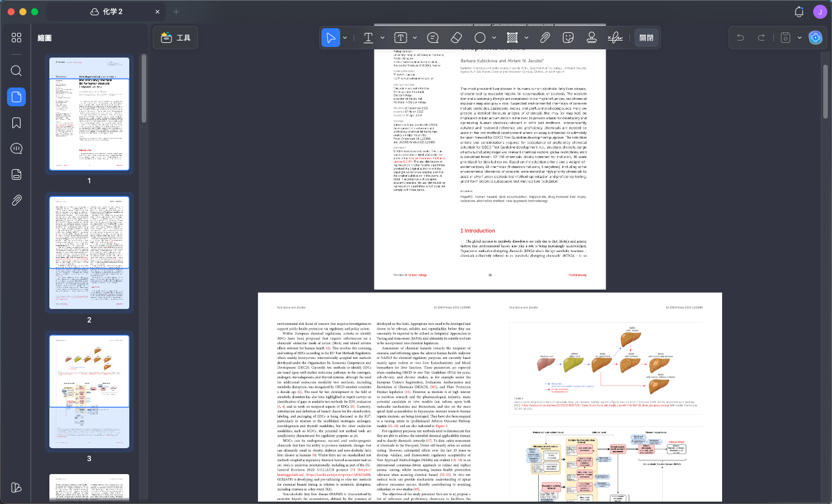This screenshot has height=504, width=832.
Task: Toggle the thumbnails panel button in sidebar
Action: click(x=16, y=97)
